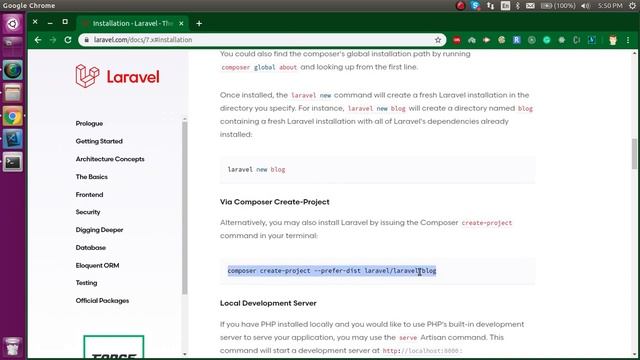
Task: Open the mail envelope indicator
Action: click(x=530, y=6)
